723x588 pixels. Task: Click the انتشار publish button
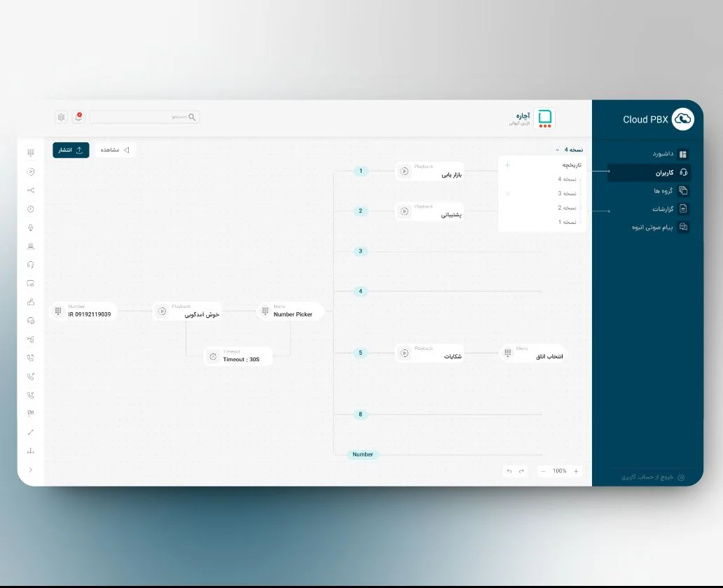[71, 150]
